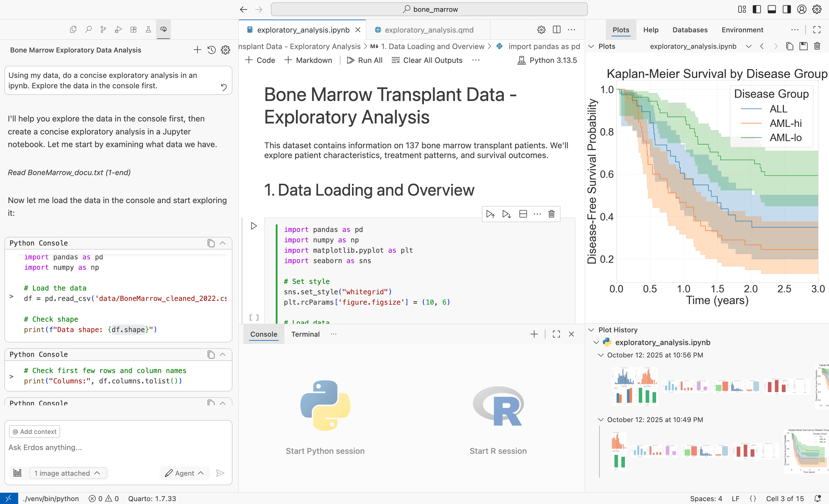This screenshot has height=504, width=829.
Task: Open the Testing flask icon
Action: (148, 30)
